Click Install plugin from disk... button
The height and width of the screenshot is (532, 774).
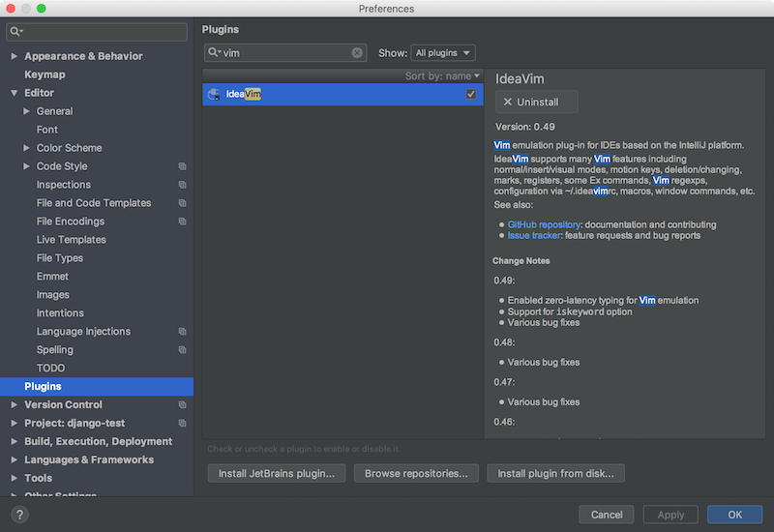click(555, 474)
